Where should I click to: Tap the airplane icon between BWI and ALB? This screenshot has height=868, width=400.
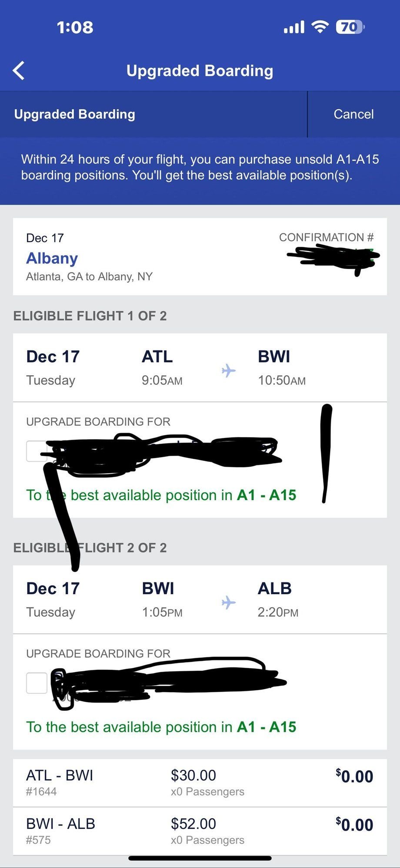click(228, 603)
